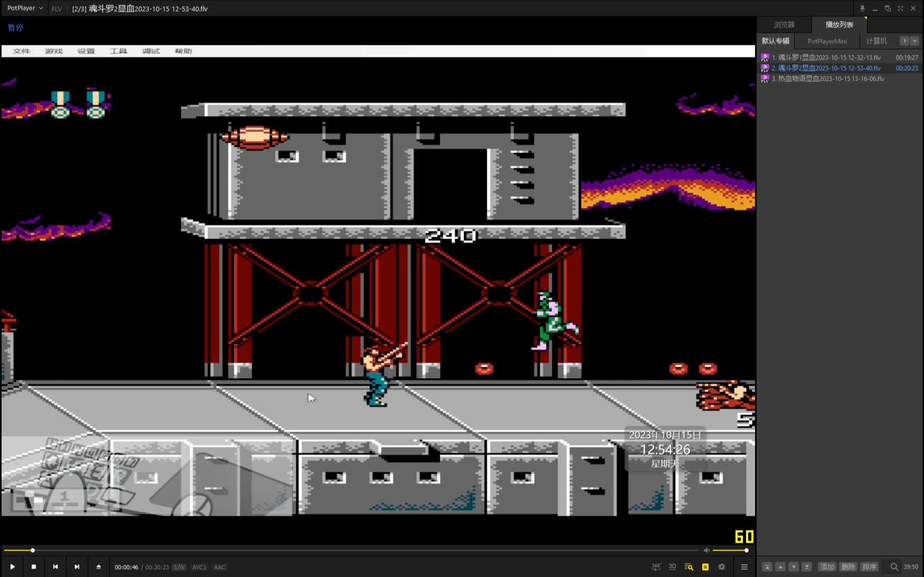Click the video file title in title bar
Image resolution: width=924 pixels, height=577 pixels.
140,8
